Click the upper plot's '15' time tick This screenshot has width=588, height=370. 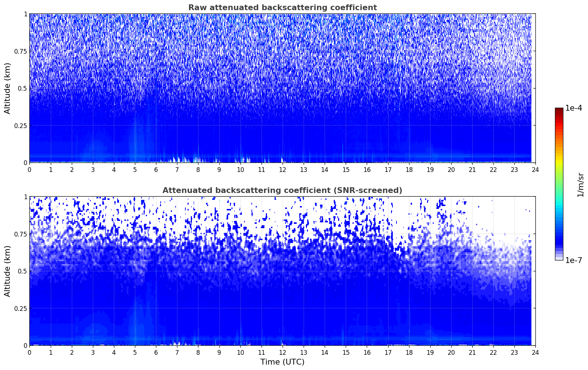coord(346,169)
